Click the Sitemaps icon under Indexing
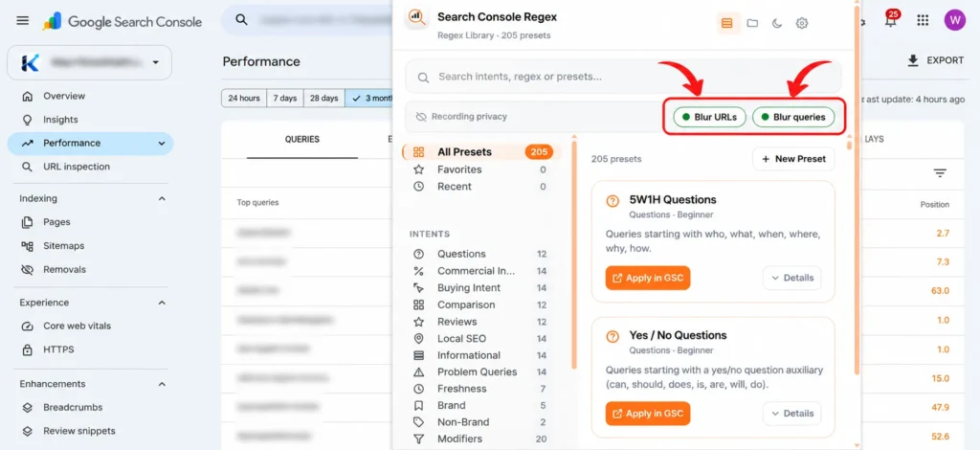Viewport: 980px width, 450px height. [x=27, y=246]
